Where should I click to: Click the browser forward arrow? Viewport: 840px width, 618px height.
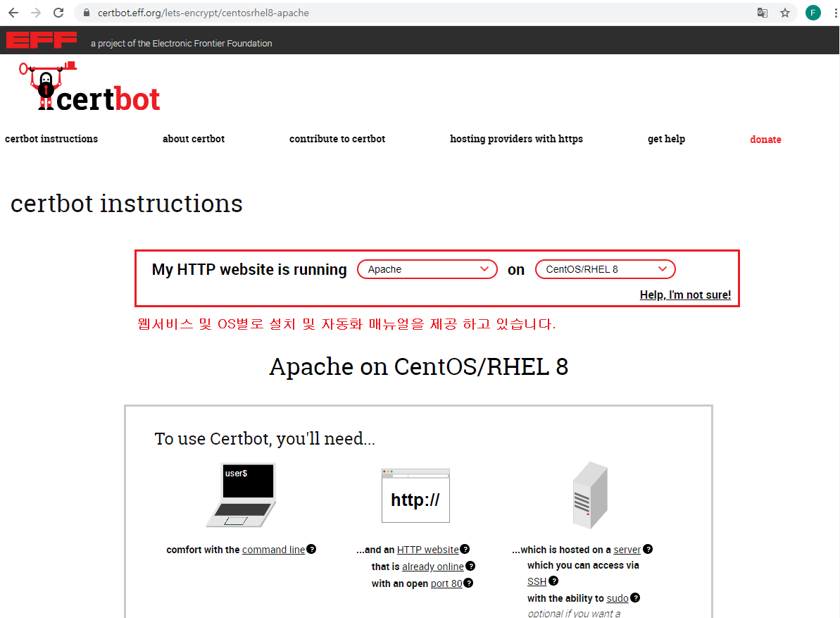(36, 13)
